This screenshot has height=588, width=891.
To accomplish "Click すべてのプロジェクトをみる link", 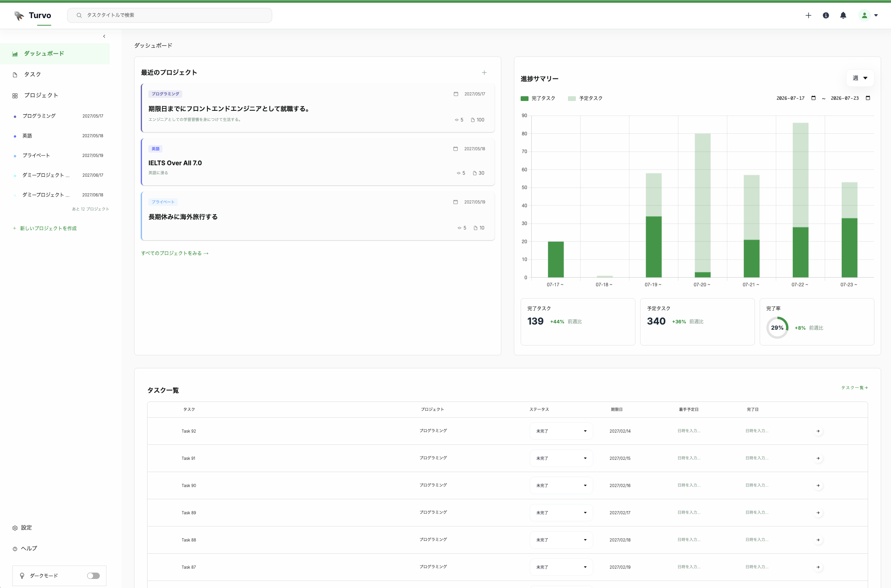I will (x=175, y=253).
